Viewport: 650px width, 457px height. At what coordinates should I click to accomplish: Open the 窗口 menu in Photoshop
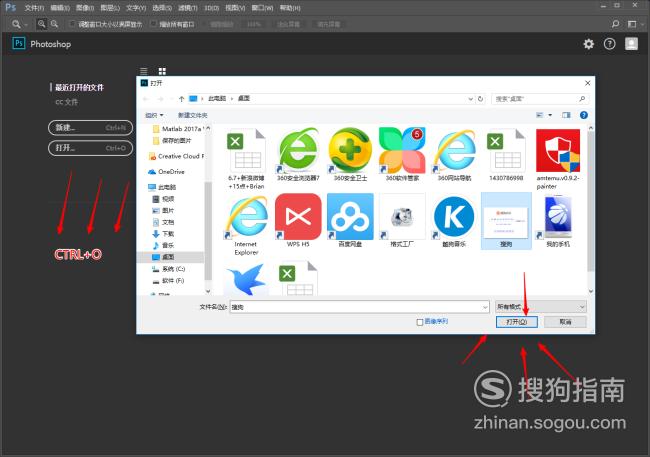(262, 8)
